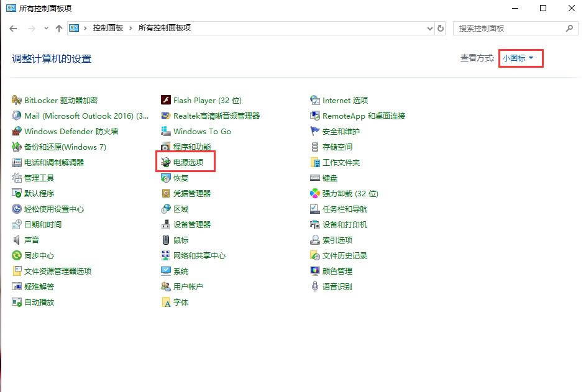The image size is (586, 392).
Task: Open the 文件历史记录 link
Action: (x=345, y=255)
